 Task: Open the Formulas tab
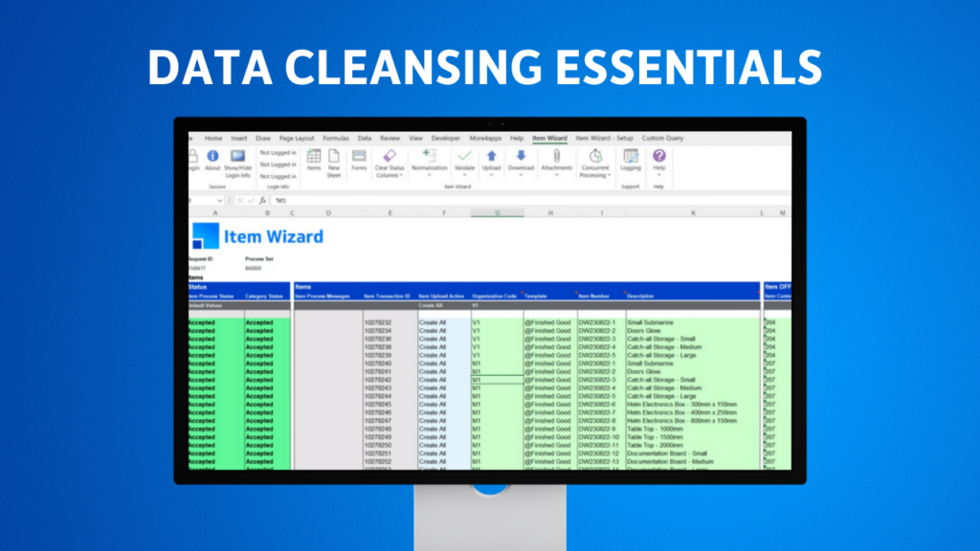336,138
